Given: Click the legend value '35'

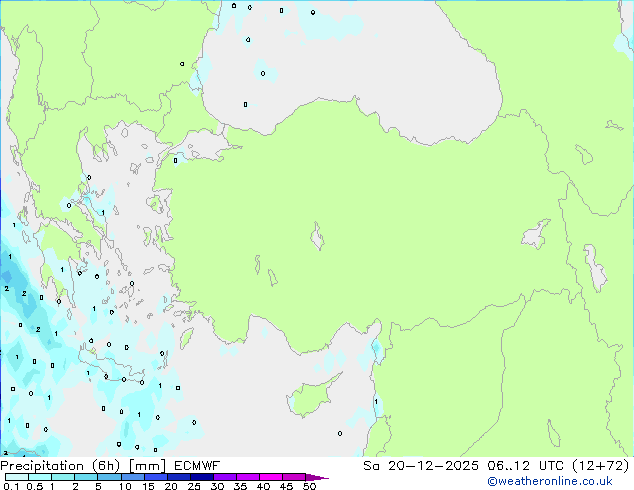Looking at the screenshot, I should click(240, 486).
